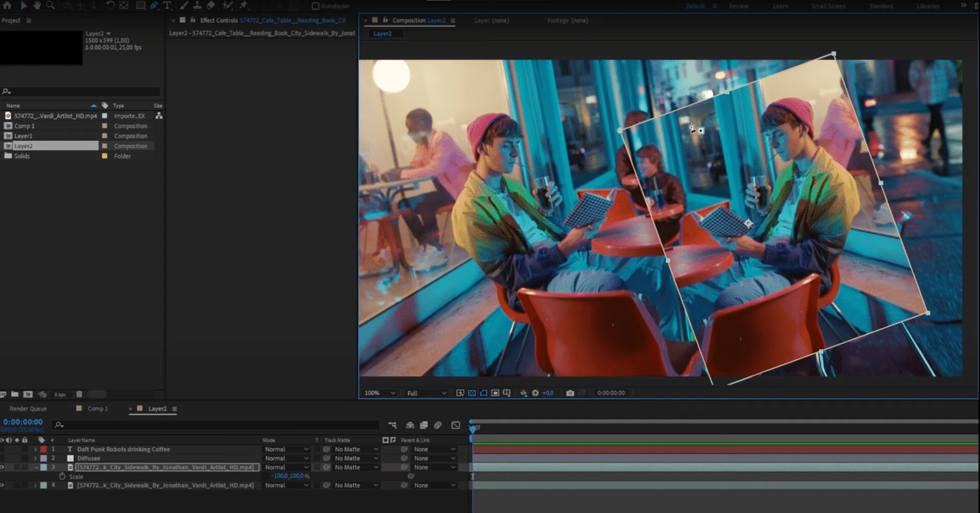980x513 pixels.
Task: Select the Roto Brush tool
Action: tap(228, 6)
